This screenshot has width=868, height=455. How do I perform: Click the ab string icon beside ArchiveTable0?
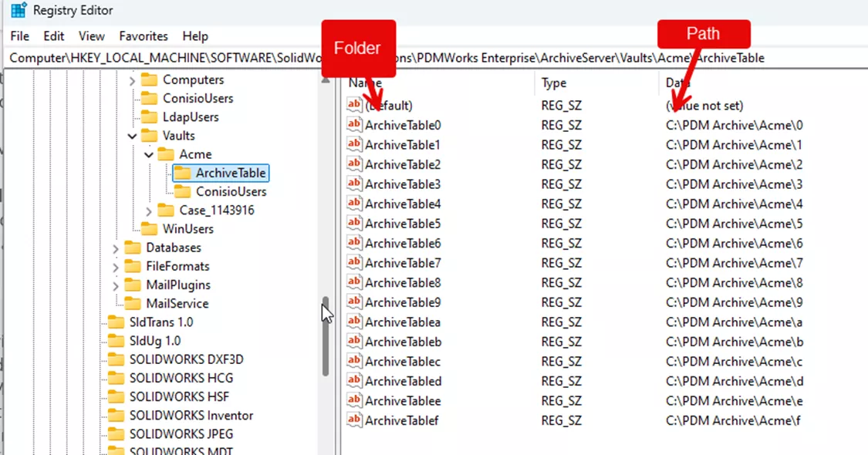pos(353,124)
